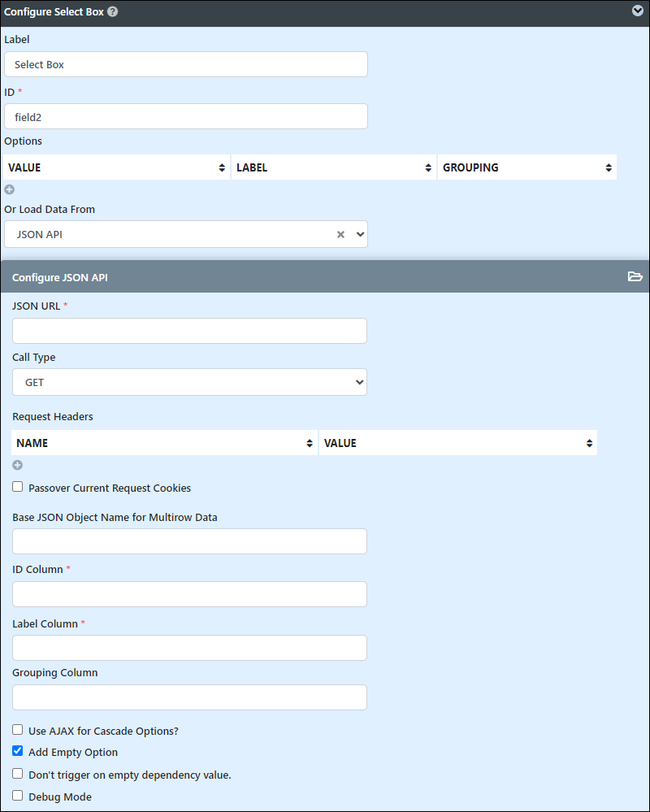Viewport: 650px width, 812px height.
Task: Add a new option row with plus icon
Action: tap(9, 189)
